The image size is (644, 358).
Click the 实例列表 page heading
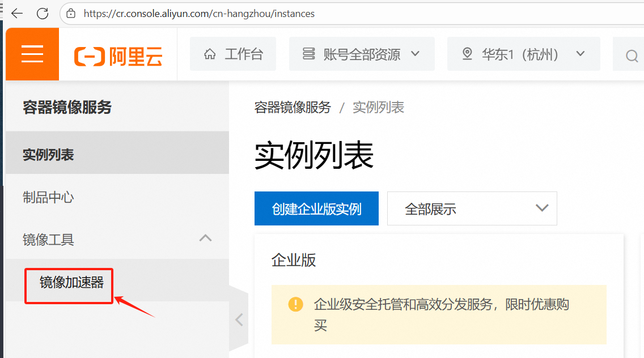click(x=314, y=155)
